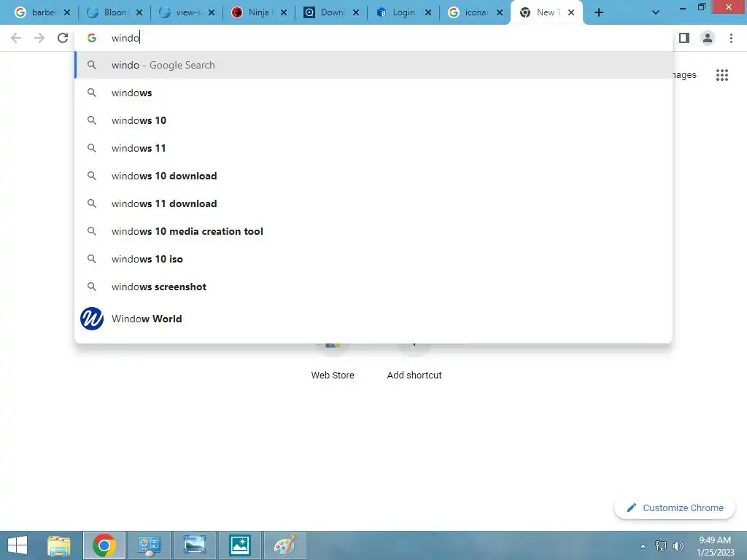747x560 pixels.
Task: Click the network tray icon
Action: click(x=661, y=546)
